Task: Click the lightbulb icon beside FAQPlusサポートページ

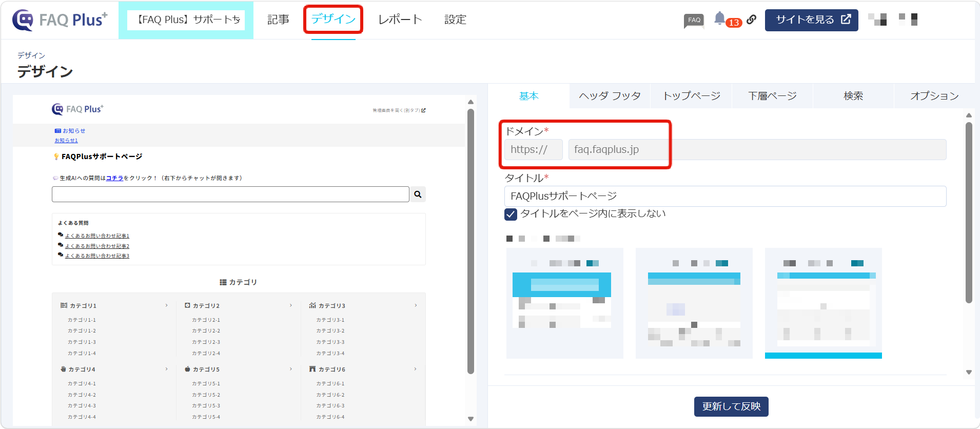Action: pyautogui.click(x=56, y=157)
